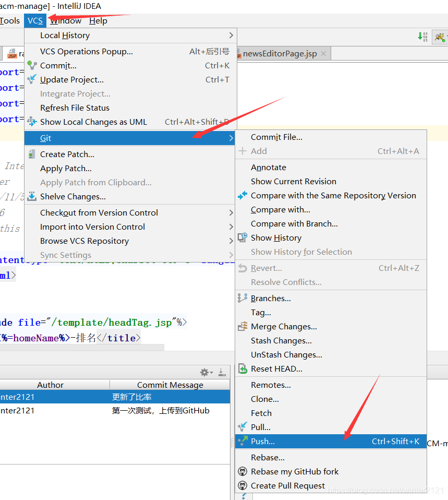448x500 pixels.
Task: Click the Pull icon
Action: click(243, 427)
